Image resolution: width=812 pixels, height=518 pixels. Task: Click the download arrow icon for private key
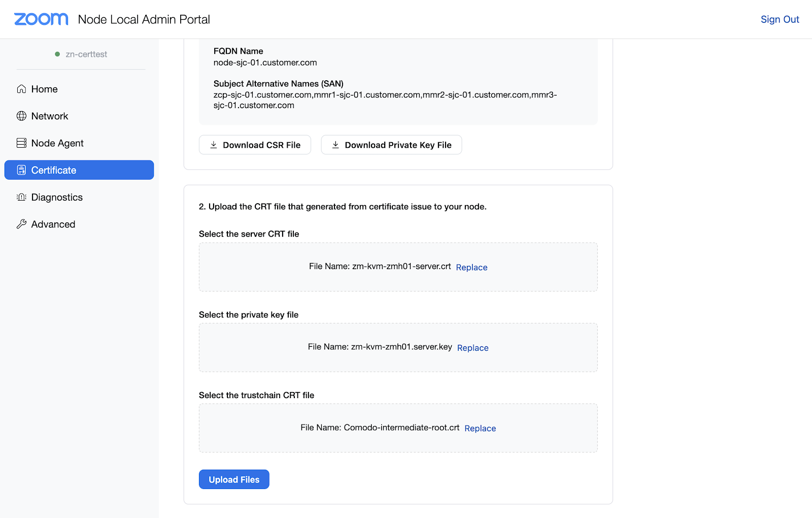tap(335, 145)
